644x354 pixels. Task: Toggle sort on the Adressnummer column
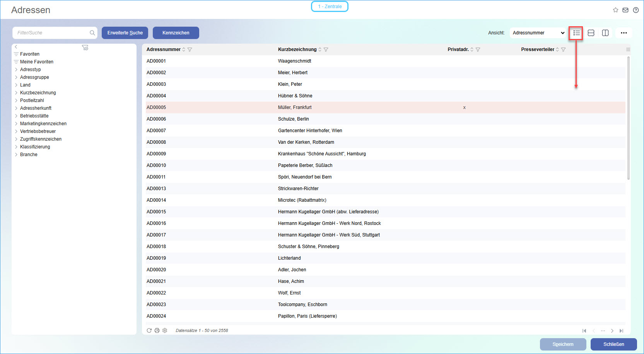[x=184, y=49]
